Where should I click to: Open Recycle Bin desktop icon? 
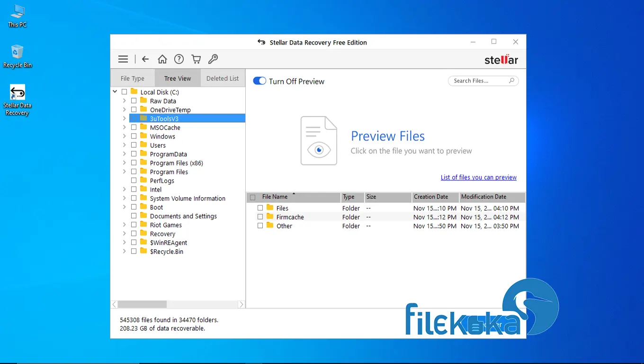tap(18, 56)
